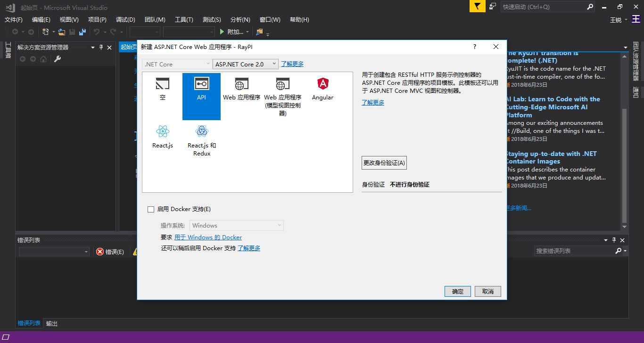
Task: Click the find in files toolbar icon
Action: [x=259, y=32]
